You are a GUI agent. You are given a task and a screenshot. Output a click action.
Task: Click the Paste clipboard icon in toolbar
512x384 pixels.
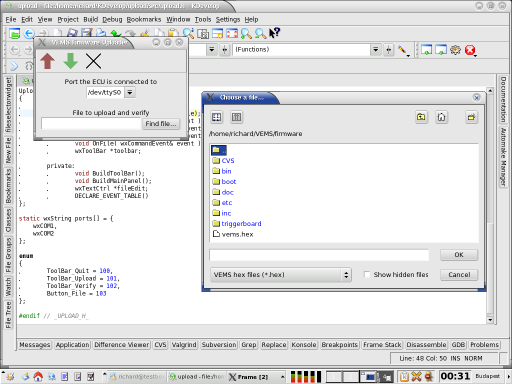pos(173,33)
